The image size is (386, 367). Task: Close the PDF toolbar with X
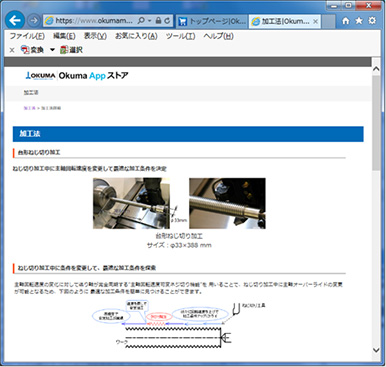coord(12,50)
